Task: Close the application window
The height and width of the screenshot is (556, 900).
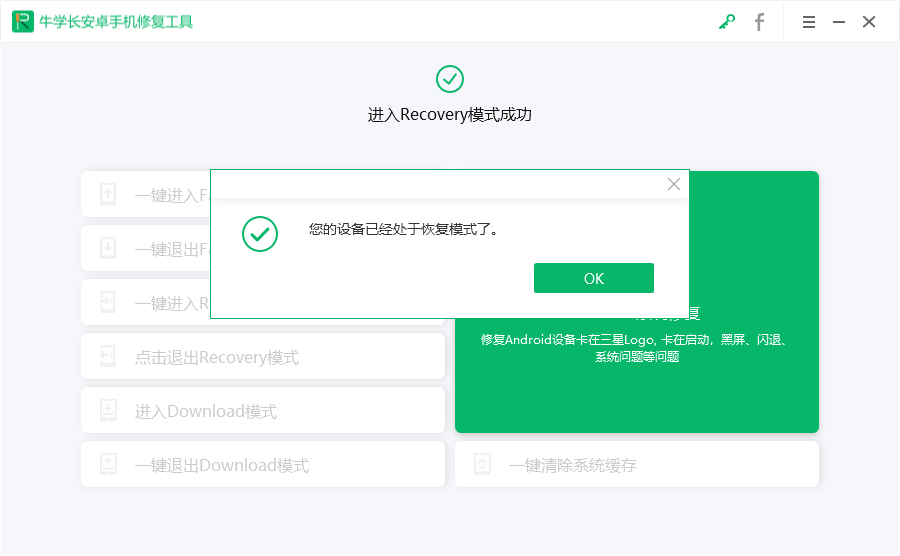Action: [869, 22]
